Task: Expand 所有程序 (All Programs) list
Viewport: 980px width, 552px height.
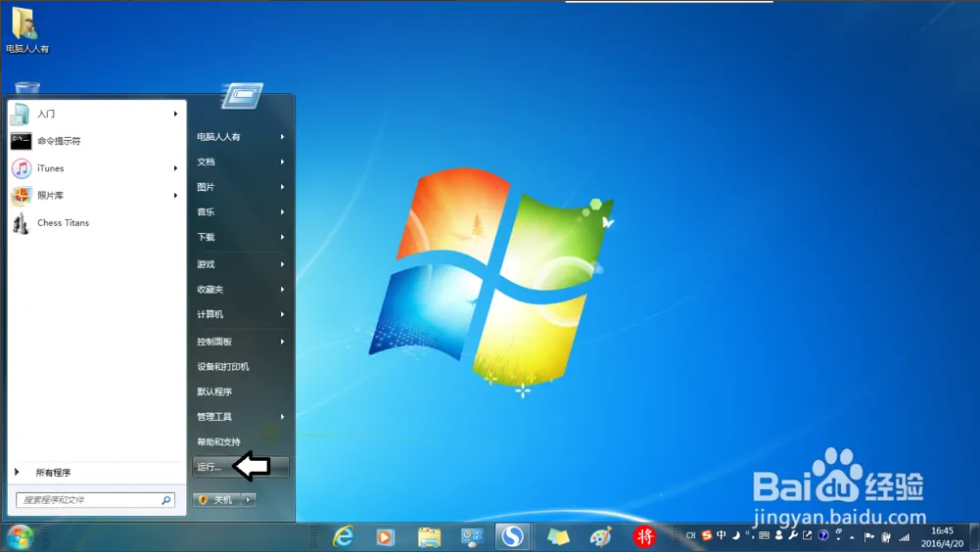Action: (53, 473)
